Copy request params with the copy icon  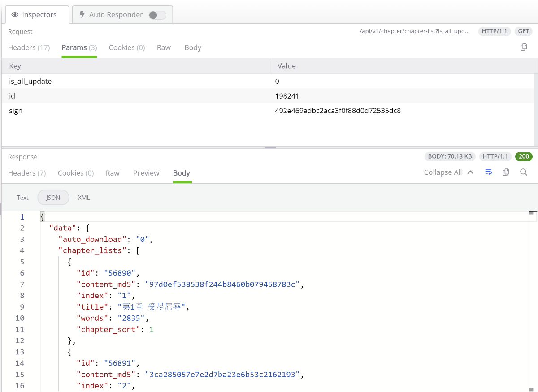click(x=524, y=47)
